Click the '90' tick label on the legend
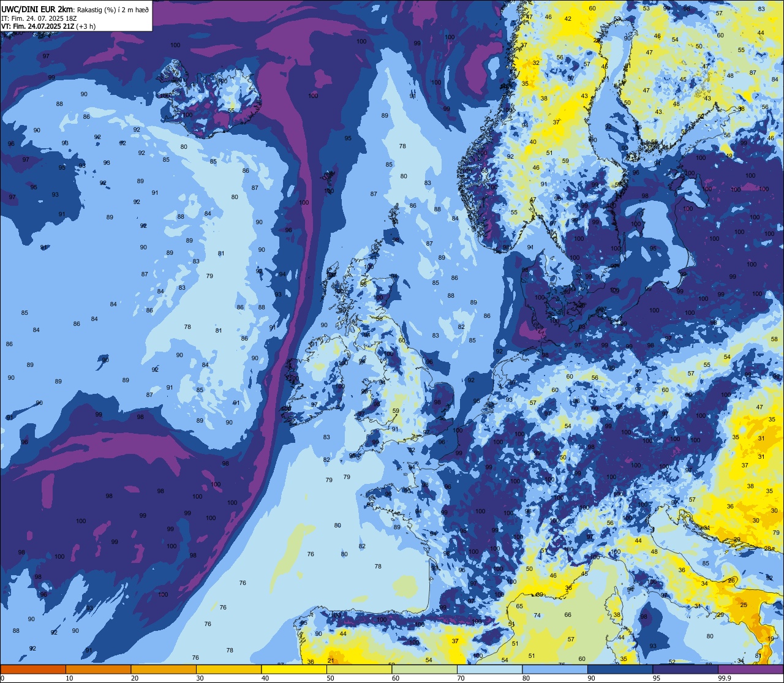The height and width of the screenshot is (683, 784). (591, 678)
